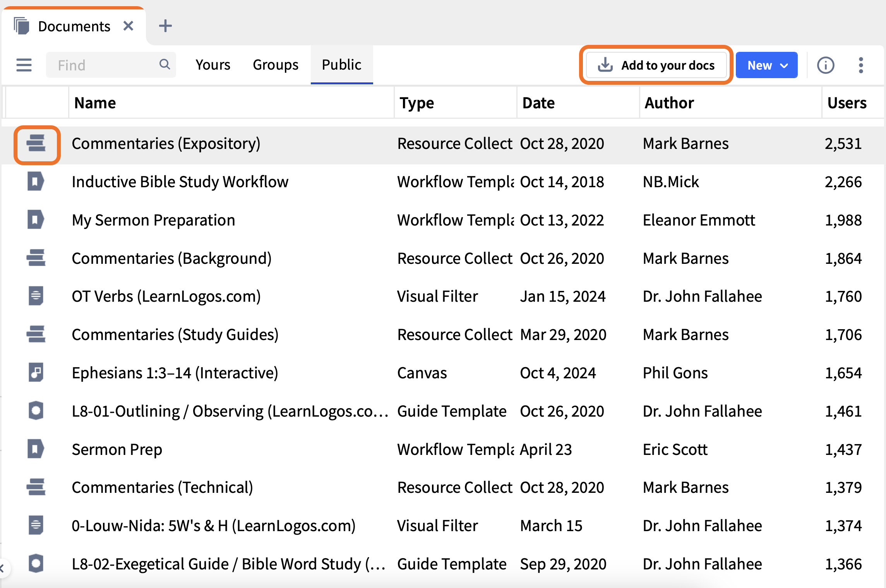Click the Canvas type cell
Image resolution: width=886 pixels, height=588 pixels.
click(x=422, y=373)
